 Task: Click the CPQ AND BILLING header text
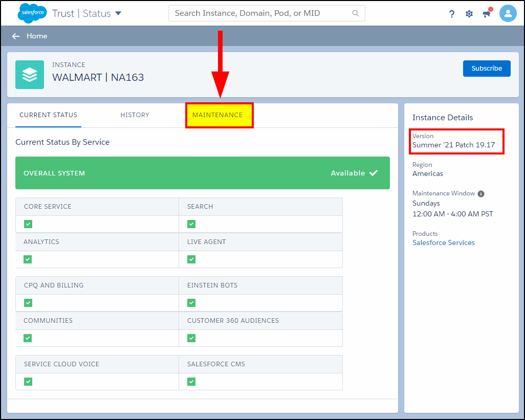(54, 285)
